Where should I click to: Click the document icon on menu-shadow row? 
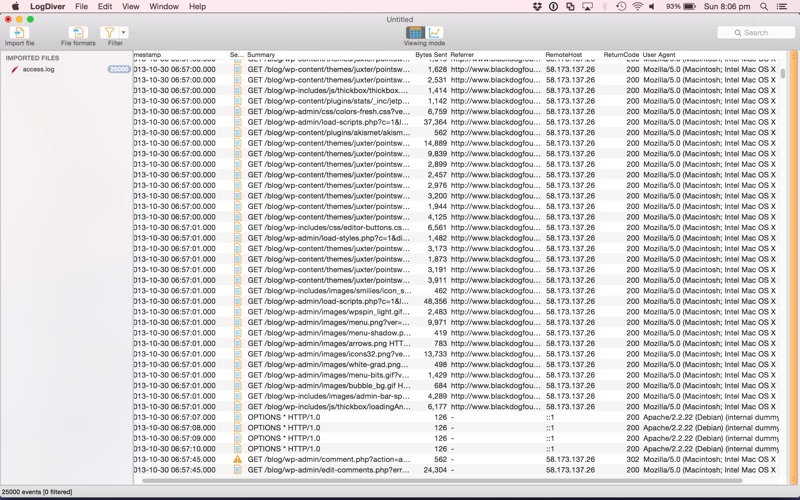click(237, 333)
